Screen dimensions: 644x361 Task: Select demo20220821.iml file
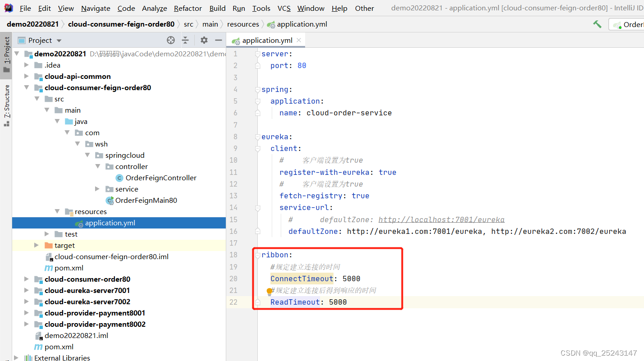point(76,336)
